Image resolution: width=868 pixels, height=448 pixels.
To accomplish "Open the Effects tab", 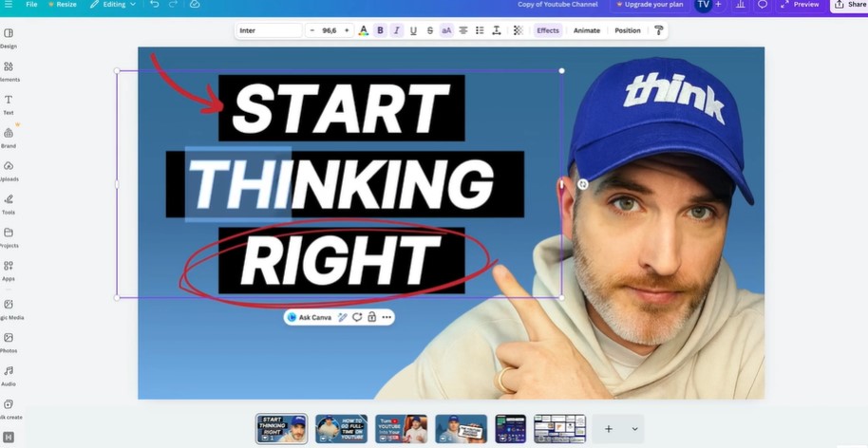I will pyautogui.click(x=547, y=30).
